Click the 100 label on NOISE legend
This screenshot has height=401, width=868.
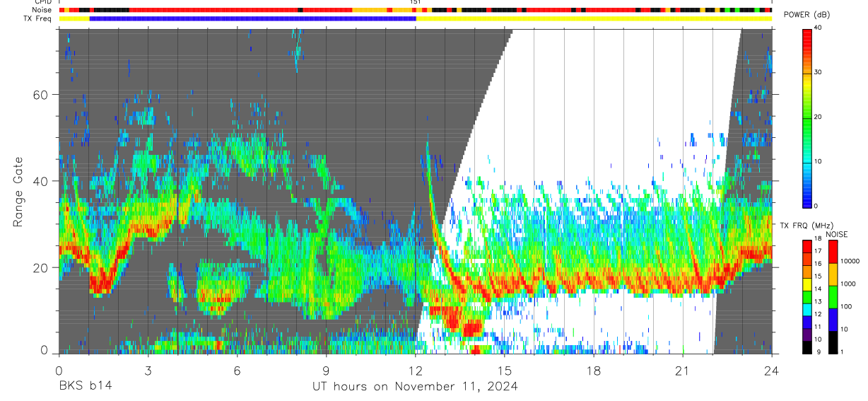pyautogui.click(x=846, y=307)
